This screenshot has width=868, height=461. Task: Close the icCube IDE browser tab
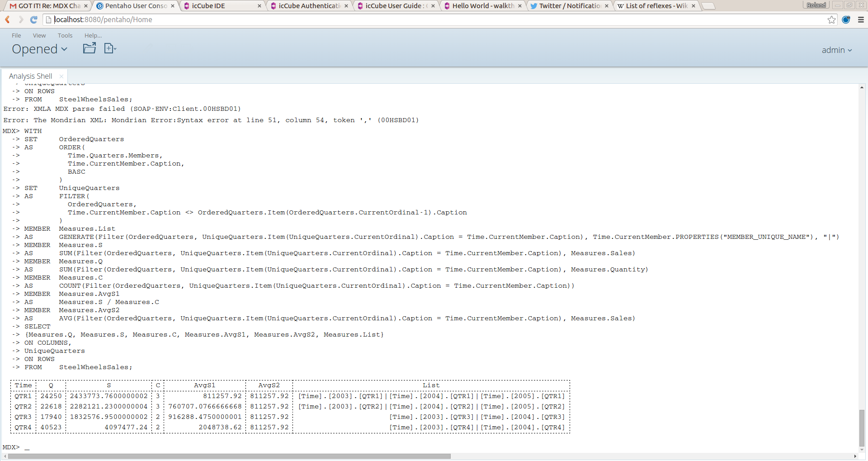coord(259,6)
